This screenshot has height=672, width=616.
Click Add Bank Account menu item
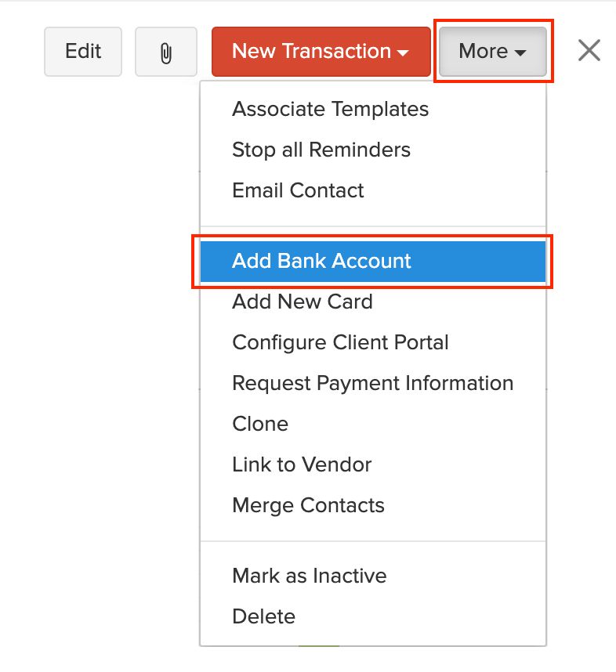point(321,261)
